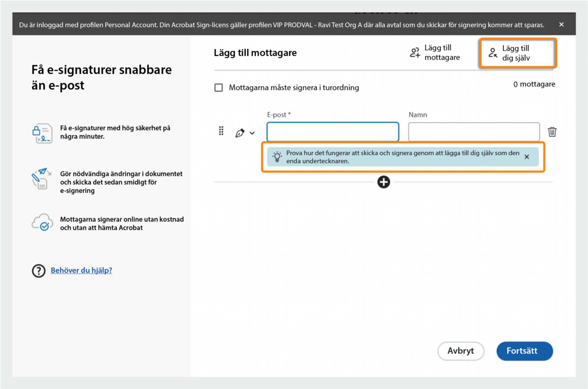Click the signer pen role icon
Viewport: 588px width, 389px height.
coord(240,133)
